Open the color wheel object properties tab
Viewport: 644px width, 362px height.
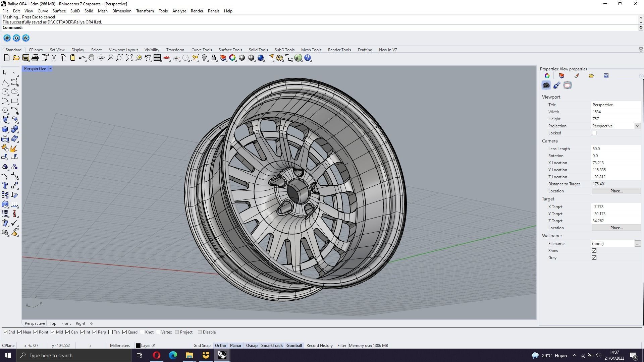tap(547, 76)
